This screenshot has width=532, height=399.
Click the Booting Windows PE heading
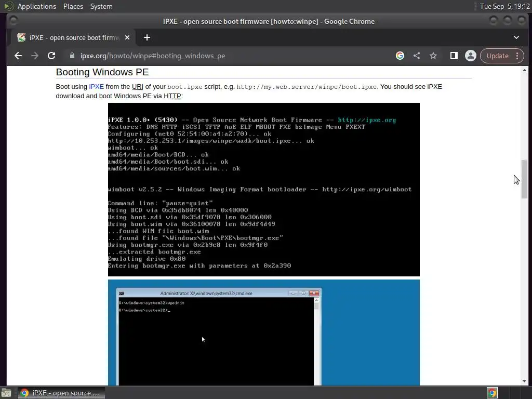tap(102, 72)
